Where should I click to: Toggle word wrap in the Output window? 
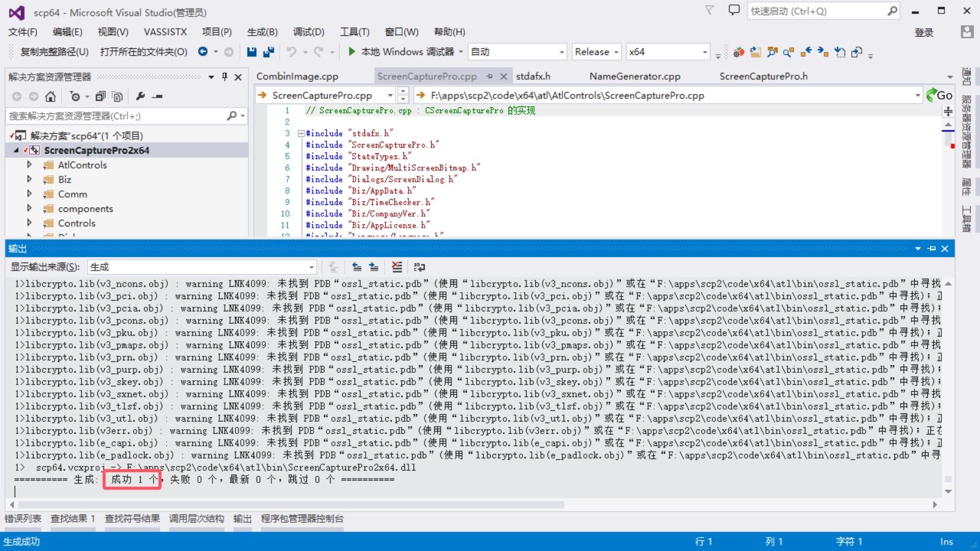click(420, 267)
